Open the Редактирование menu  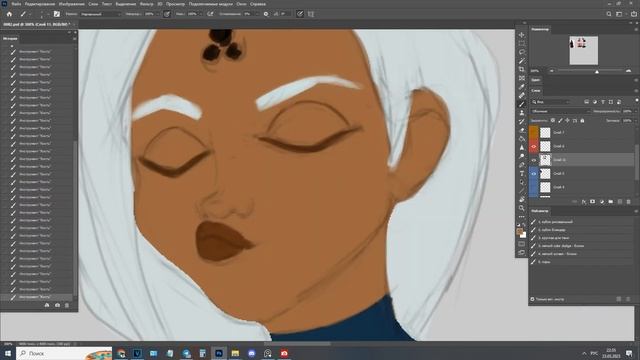40,4
